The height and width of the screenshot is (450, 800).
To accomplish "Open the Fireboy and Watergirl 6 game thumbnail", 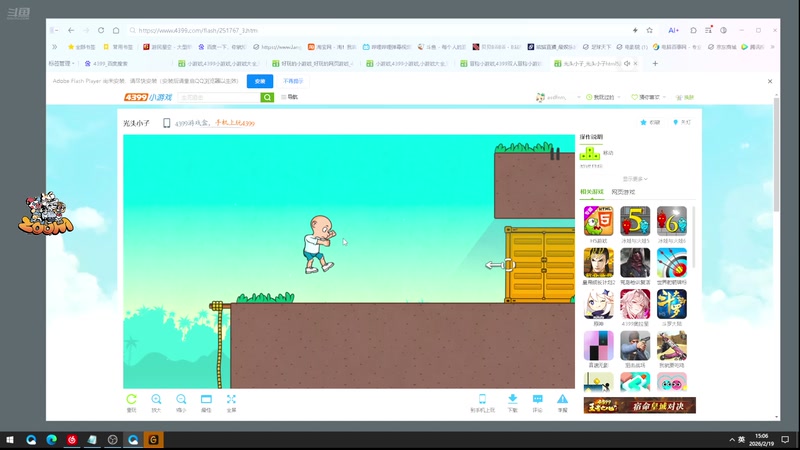I will [x=672, y=221].
